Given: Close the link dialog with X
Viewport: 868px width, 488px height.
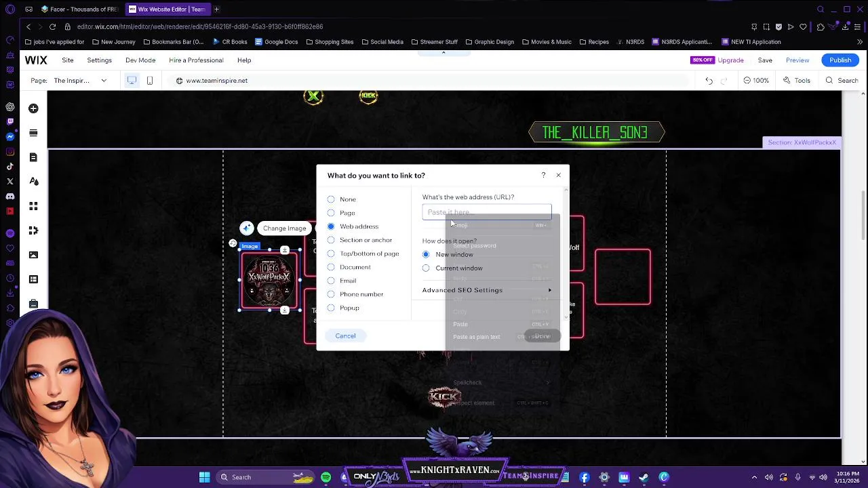Looking at the screenshot, I should pyautogui.click(x=558, y=176).
